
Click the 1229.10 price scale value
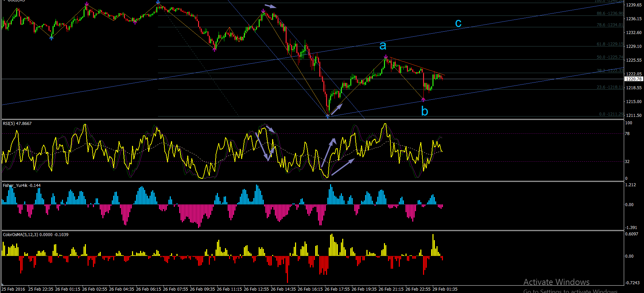[634, 46]
